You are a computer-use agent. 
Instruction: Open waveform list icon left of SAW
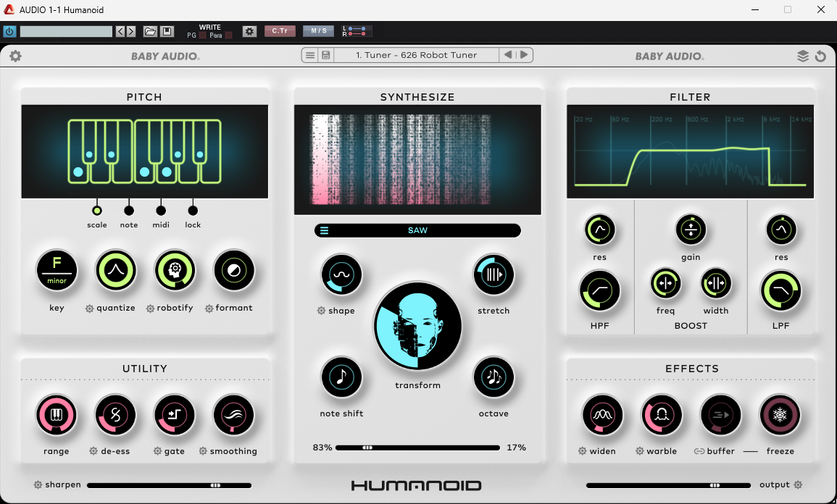pos(324,230)
